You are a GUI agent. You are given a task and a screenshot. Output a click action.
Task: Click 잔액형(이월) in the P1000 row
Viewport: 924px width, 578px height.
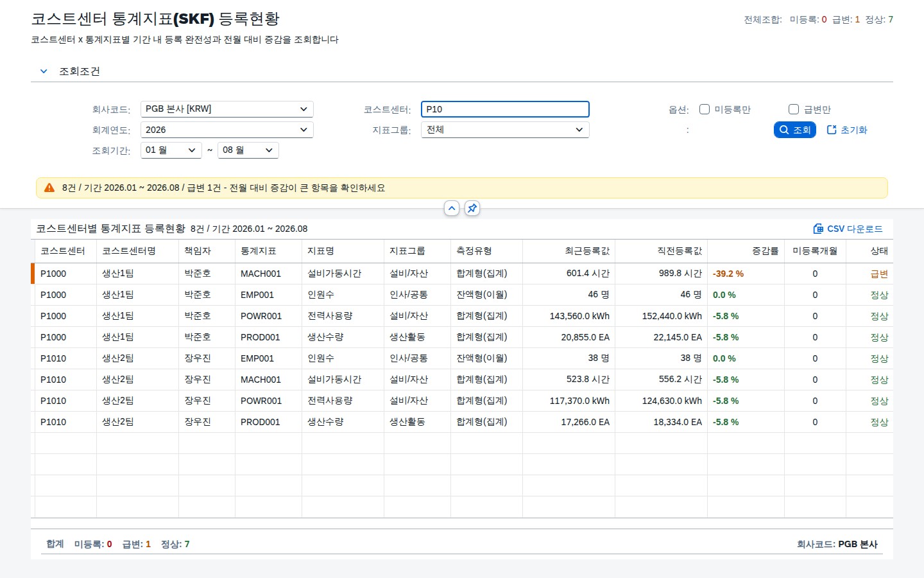tap(482, 295)
